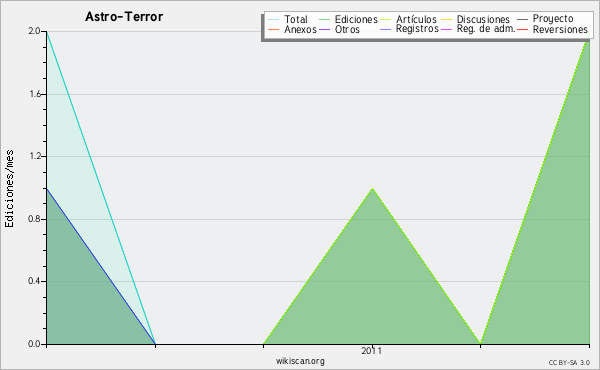
Task: Click the Astro-Terror chart title
Action: click(124, 16)
